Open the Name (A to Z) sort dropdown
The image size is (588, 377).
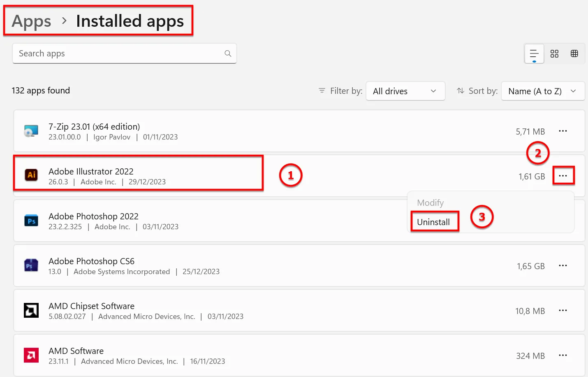[543, 91]
